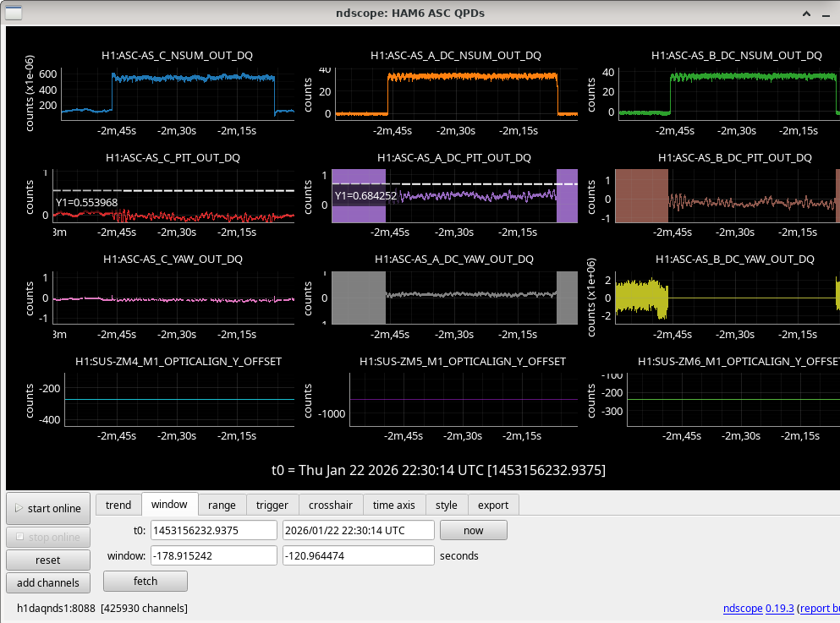Open the add channels dialog
This screenshot has height=623, width=840.
pyautogui.click(x=47, y=582)
